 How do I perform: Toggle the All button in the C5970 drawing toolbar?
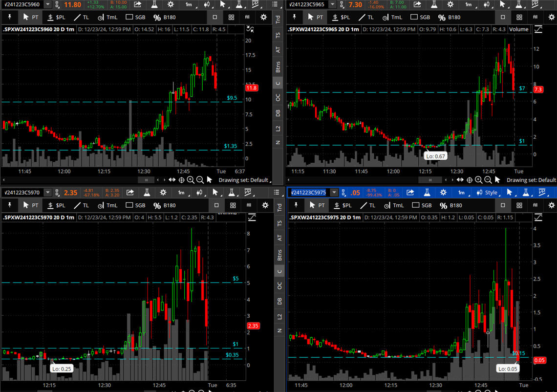click(249, 205)
